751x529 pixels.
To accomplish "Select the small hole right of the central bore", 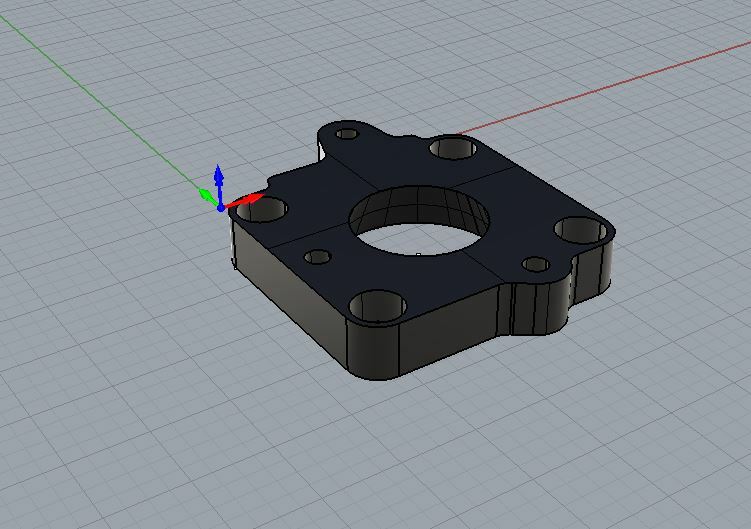I will (536, 265).
